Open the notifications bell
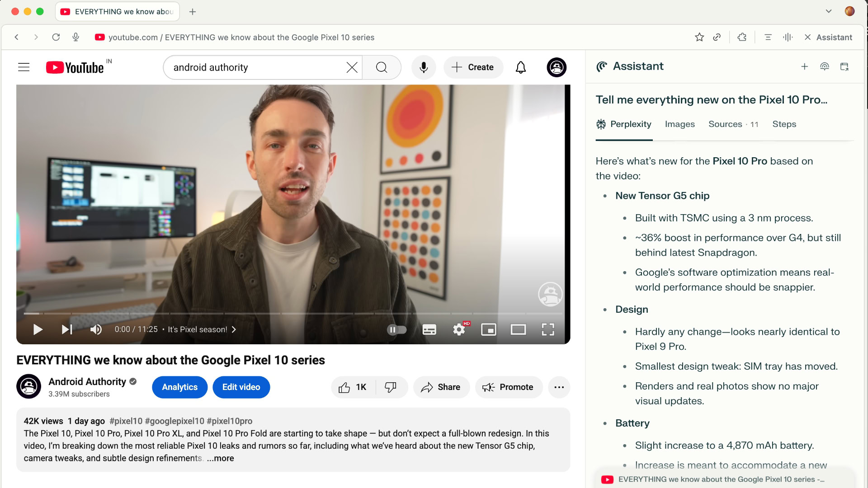Image resolution: width=868 pixels, height=488 pixels. [521, 67]
